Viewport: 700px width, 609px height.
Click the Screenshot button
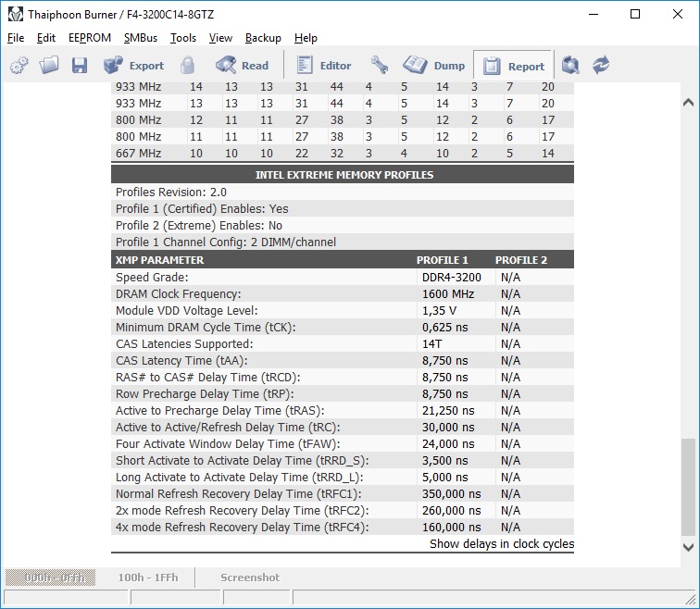[250, 578]
